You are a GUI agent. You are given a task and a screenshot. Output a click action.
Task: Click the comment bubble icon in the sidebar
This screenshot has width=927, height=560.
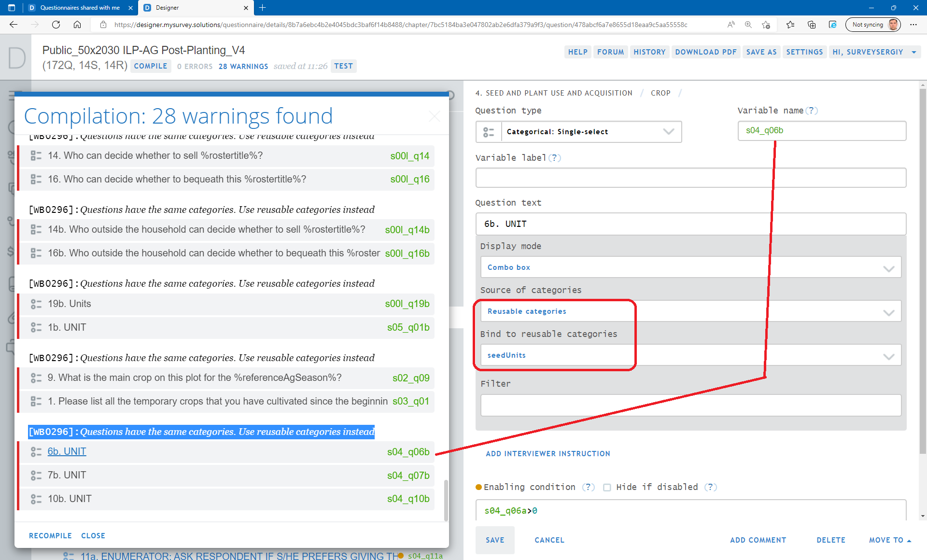(x=11, y=347)
